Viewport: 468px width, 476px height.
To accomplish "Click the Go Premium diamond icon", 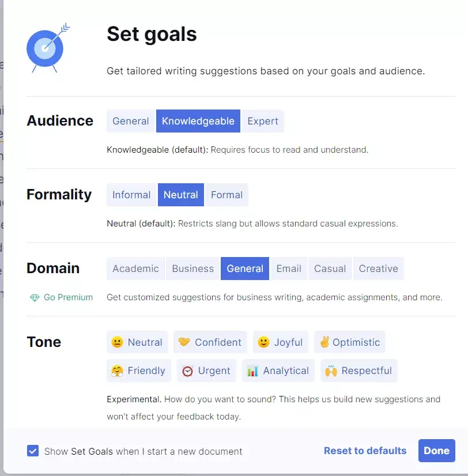I will pyautogui.click(x=35, y=297).
